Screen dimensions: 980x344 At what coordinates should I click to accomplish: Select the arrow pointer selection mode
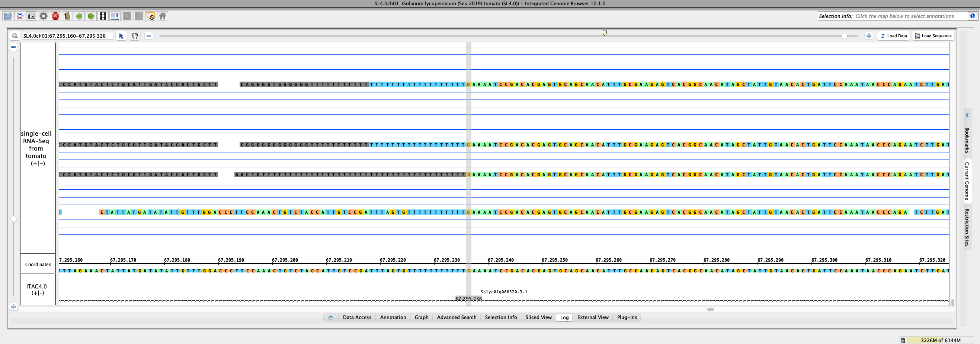pyautogui.click(x=121, y=36)
